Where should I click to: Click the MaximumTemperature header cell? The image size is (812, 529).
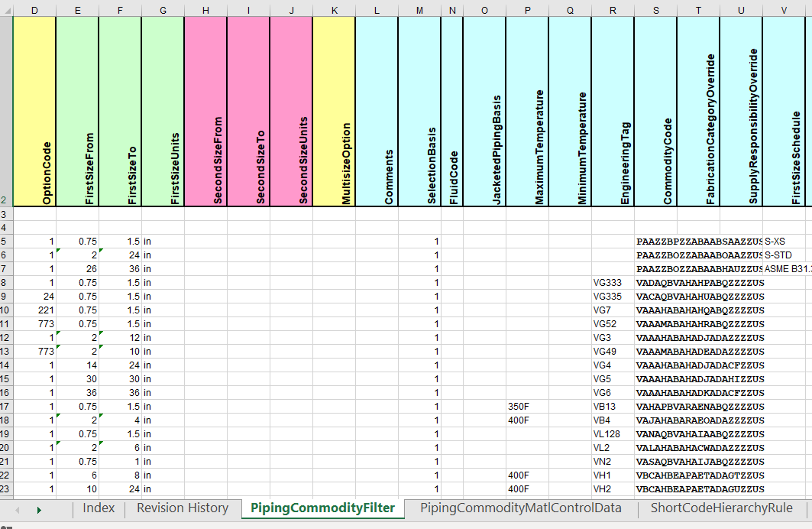pos(527,112)
